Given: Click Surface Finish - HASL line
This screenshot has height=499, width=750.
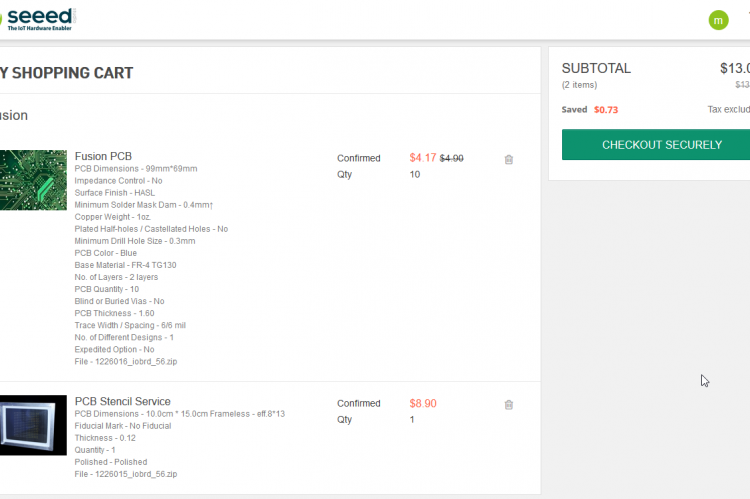Looking at the screenshot, I should pos(115,193).
